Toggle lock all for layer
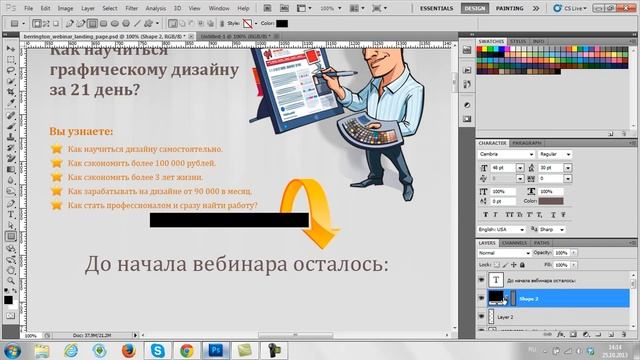This screenshot has width=640, height=360. click(x=522, y=265)
